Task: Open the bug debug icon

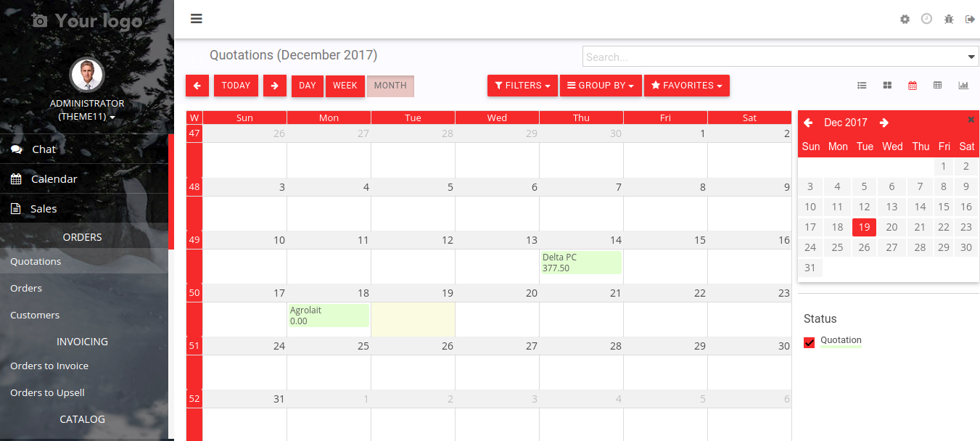Action: point(949,20)
